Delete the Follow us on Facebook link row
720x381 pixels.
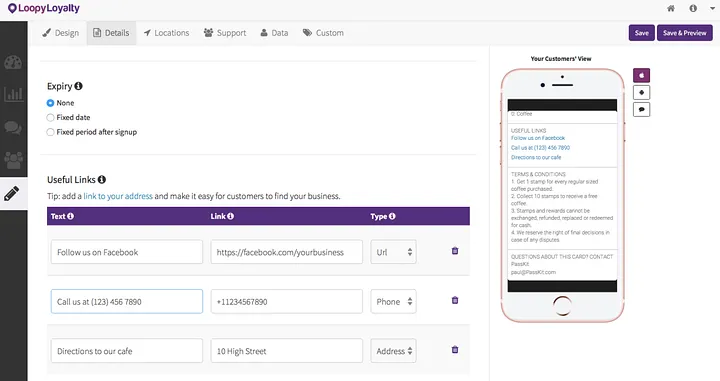tap(455, 251)
